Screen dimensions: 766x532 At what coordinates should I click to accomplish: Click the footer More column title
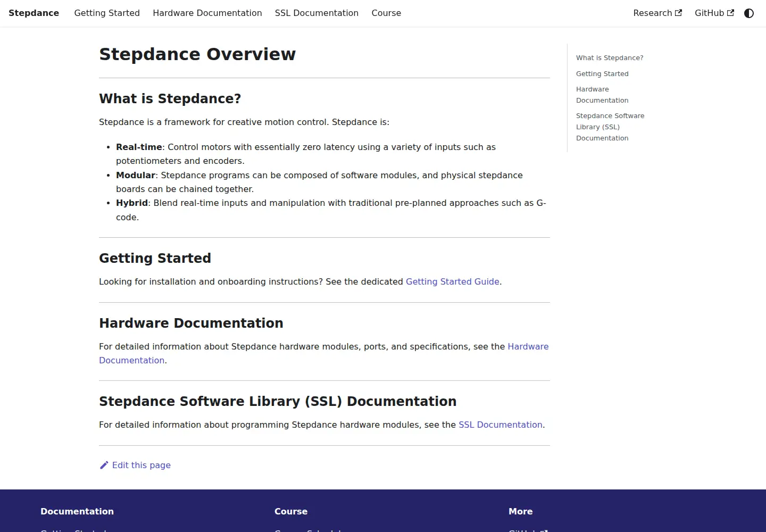tap(520, 511)
